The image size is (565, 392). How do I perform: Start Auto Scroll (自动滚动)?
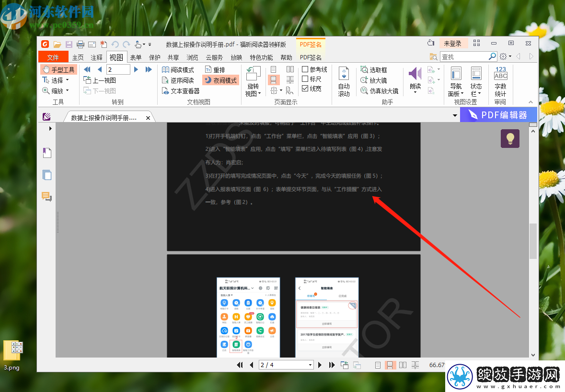[x=344, y=82]
